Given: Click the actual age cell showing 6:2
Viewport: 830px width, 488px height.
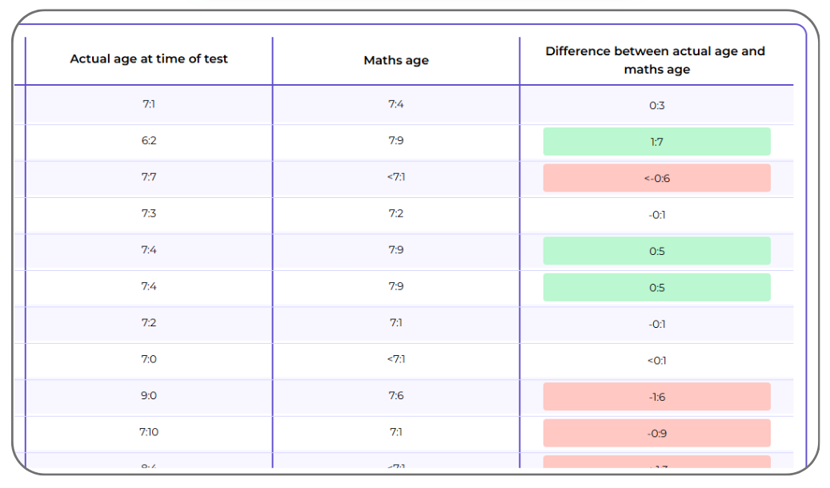Looking at the screenshot, I should pyautogui.click(x=149, y=141).
